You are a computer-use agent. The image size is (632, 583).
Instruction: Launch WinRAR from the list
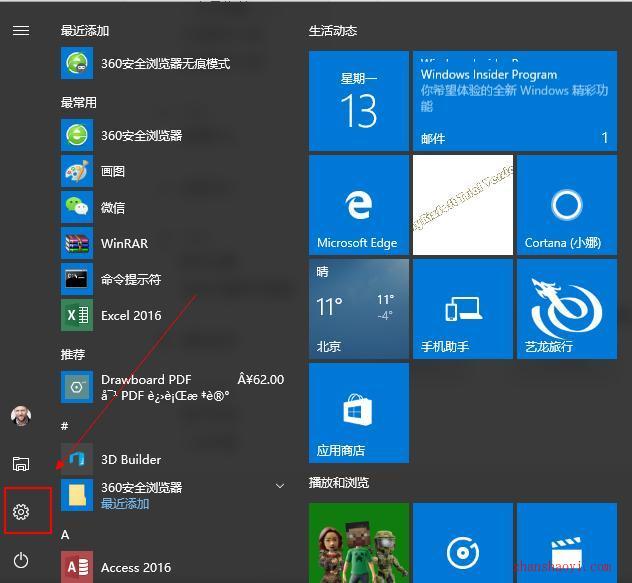(x=105, y=243)
